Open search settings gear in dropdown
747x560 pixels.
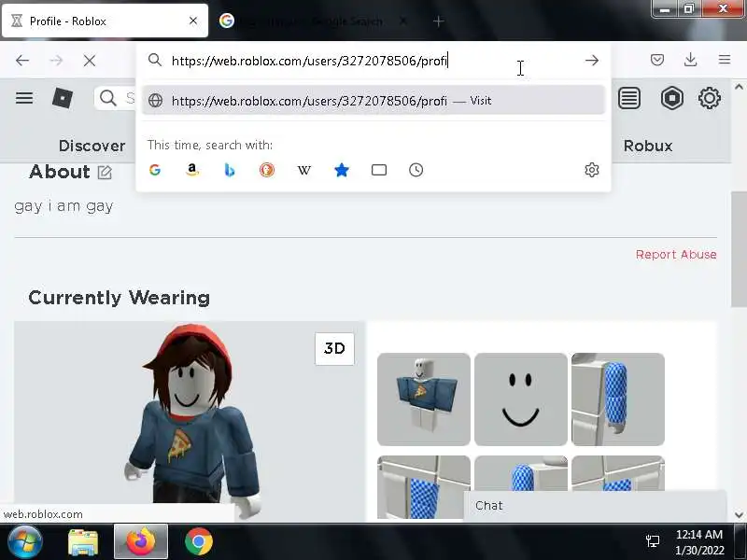[591, 170]
